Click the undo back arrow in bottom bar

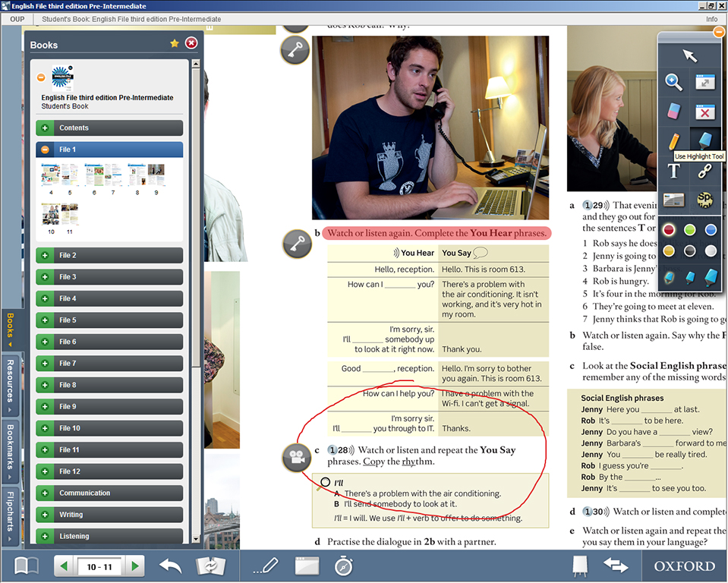click(x=170, y=566)
